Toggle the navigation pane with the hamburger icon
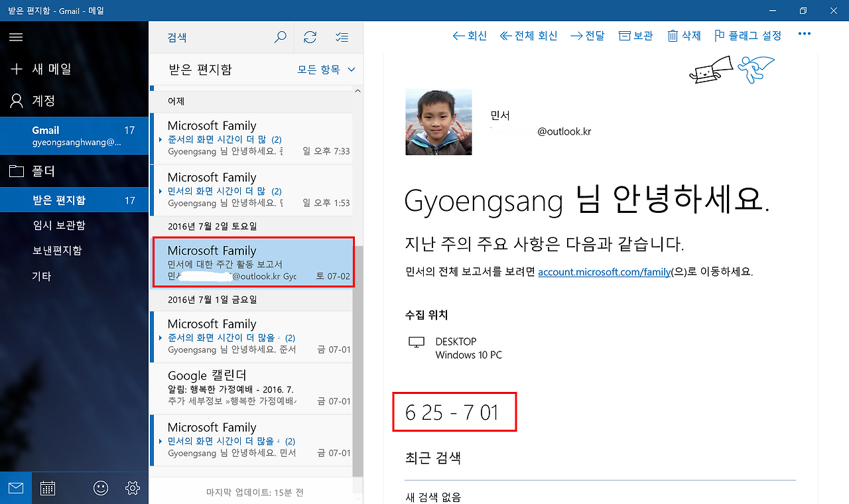 [16, 36]
